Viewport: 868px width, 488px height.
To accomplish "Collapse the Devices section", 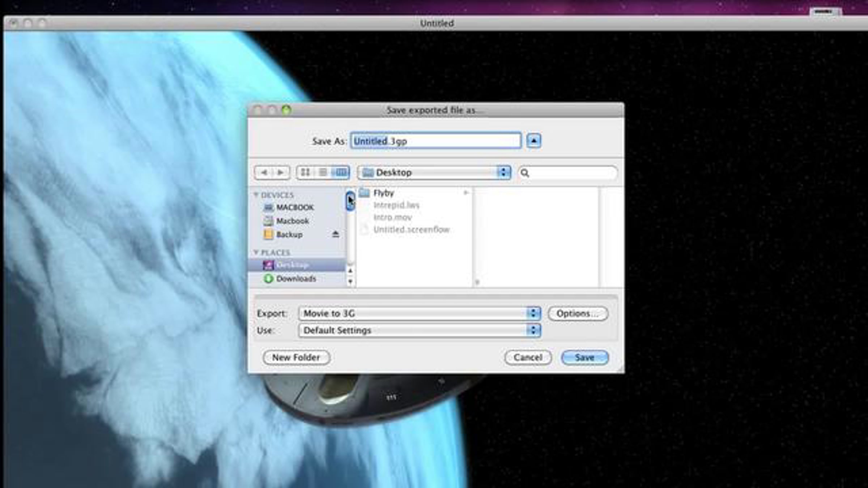I will pyautogui.click(x=256, y=195).
